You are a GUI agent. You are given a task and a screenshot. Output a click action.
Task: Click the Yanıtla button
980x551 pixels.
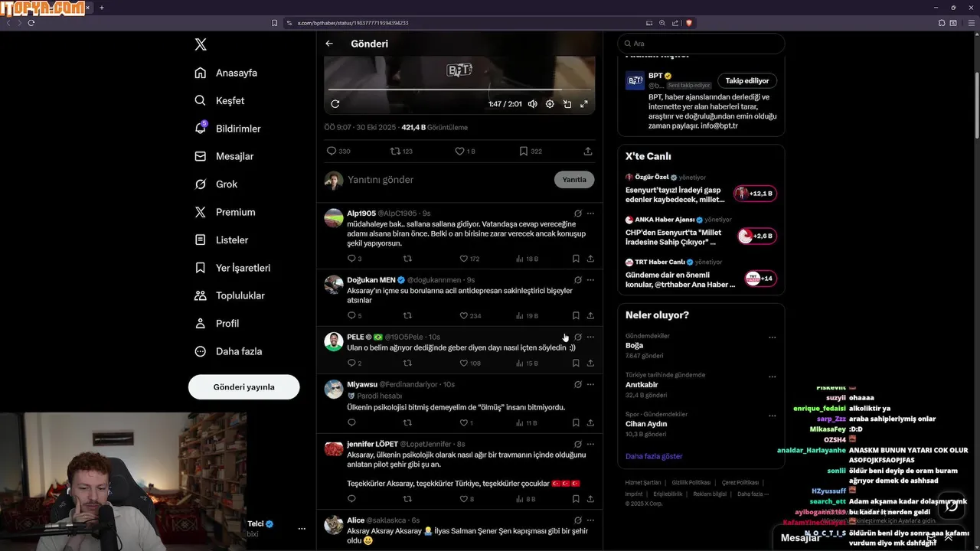[574, 180]
